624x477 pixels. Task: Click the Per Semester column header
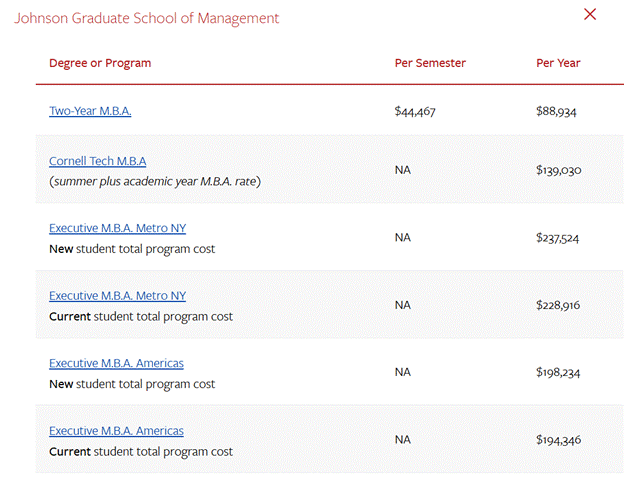[430, 63]
